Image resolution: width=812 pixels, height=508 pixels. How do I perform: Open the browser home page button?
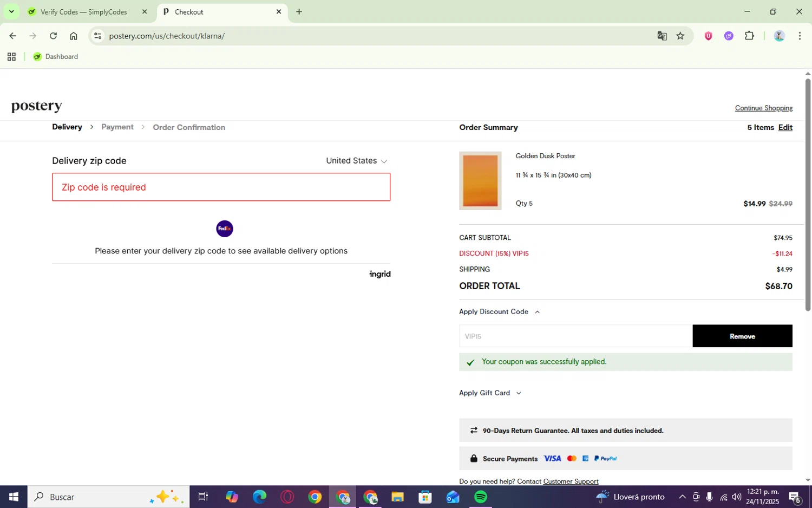pos(74,36)
